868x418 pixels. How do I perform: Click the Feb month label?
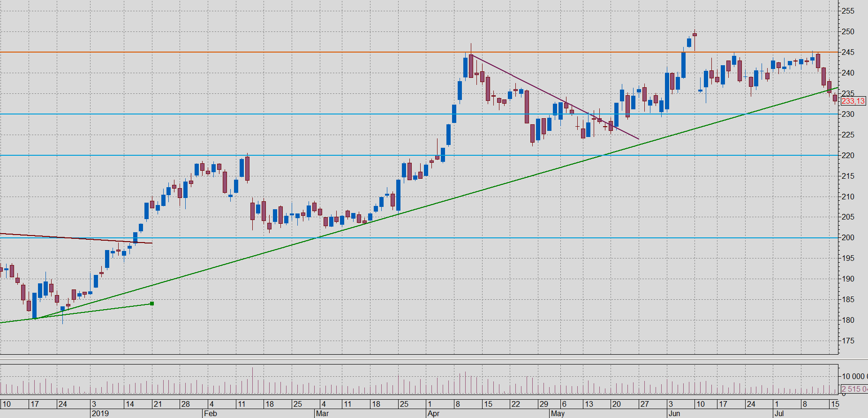tap(211, 413)
